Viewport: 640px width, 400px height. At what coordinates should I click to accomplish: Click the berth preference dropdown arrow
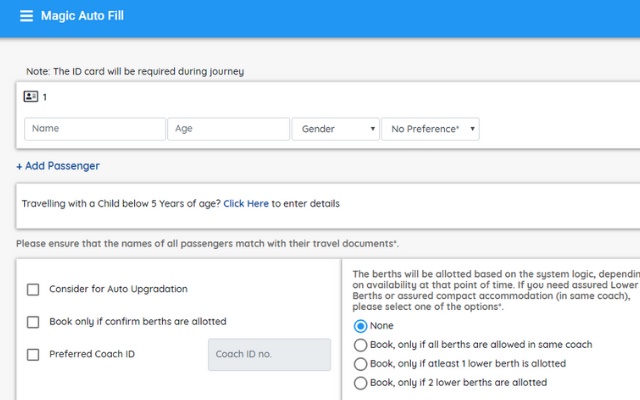472,129
